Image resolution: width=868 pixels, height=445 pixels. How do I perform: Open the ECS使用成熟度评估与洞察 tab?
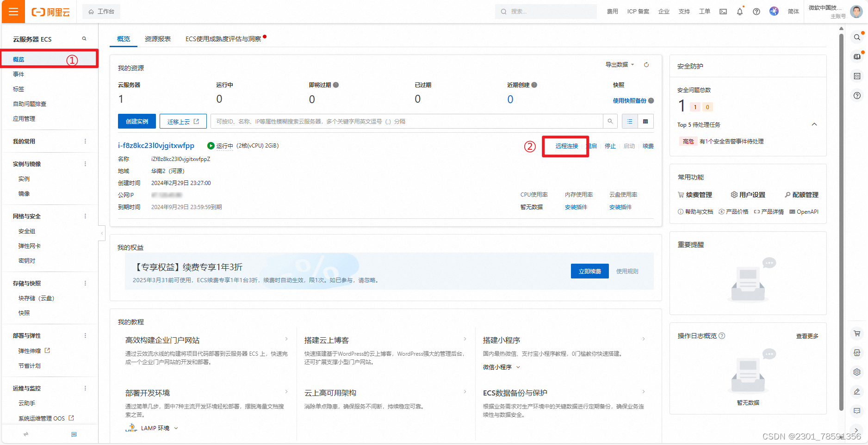[x=223, y=39]
